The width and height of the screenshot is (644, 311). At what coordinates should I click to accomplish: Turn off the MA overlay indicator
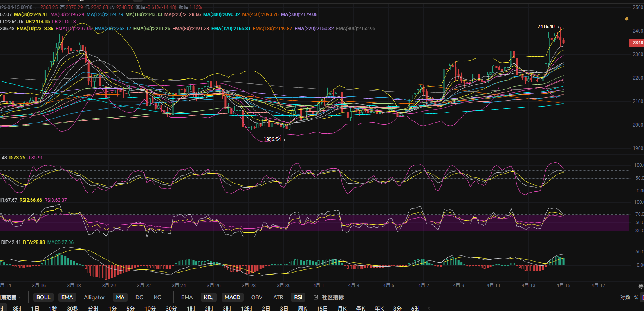[120, 297]
